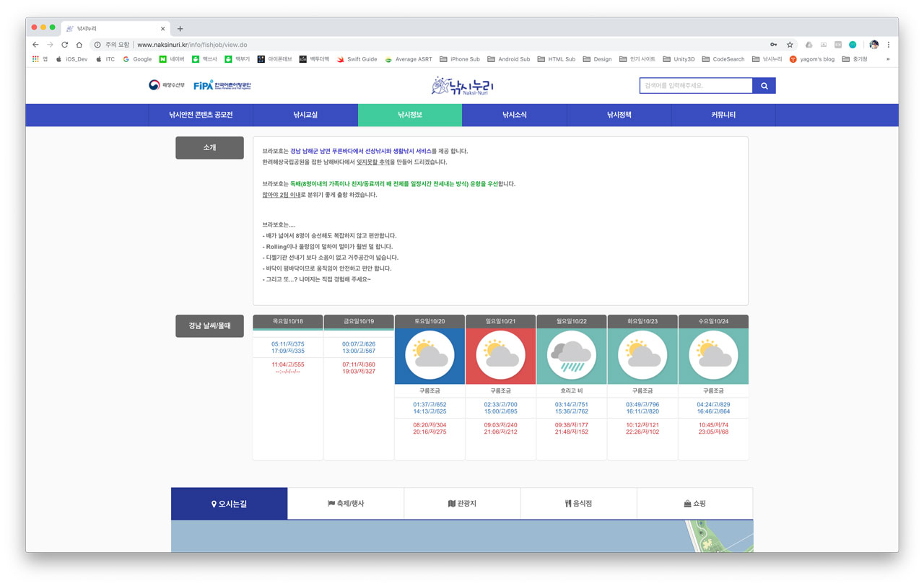The width and height of the screenshot is (924, 586).
Task: Click the Naksi-Nuri site logo
Action: pos(463,86)
